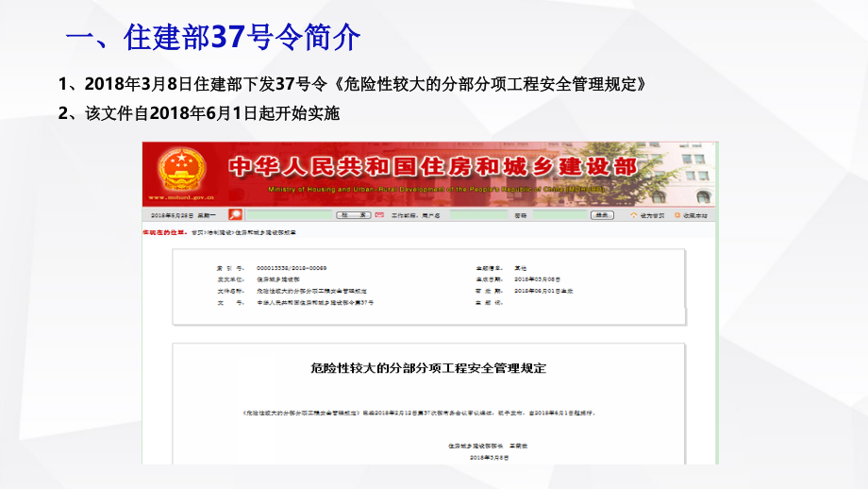Focus the password input field

[x=559, y=215]
